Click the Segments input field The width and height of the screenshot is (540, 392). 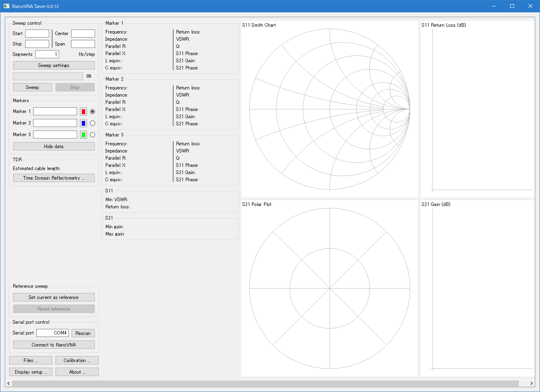47,54
